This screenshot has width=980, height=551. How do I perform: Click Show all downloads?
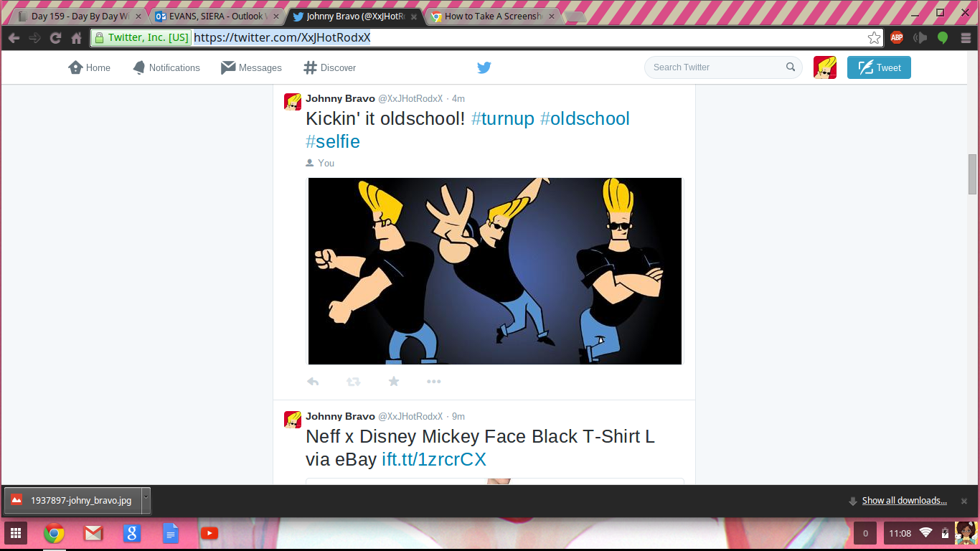(904, 501)
